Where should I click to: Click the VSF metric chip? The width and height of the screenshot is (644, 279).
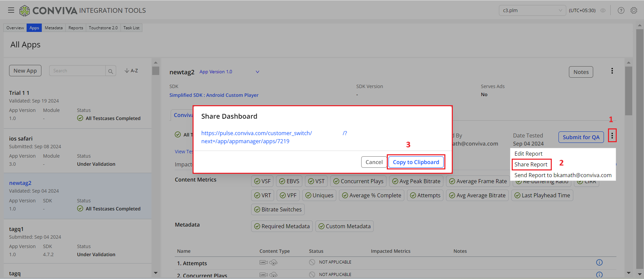click(x=262, y=181)
